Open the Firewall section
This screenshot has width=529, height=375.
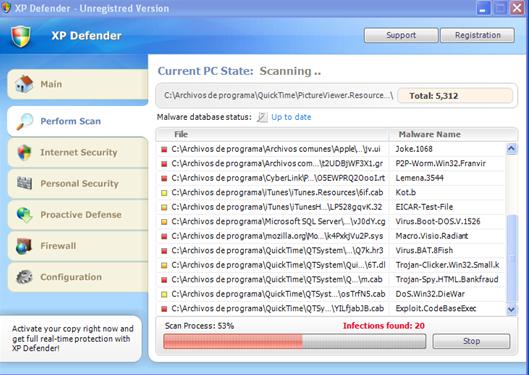click(77, 246)
